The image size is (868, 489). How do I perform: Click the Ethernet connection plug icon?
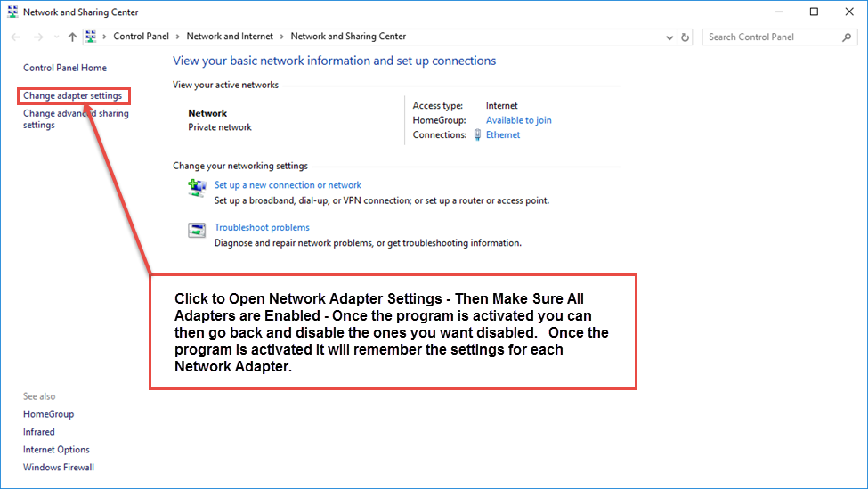[478, 134]
